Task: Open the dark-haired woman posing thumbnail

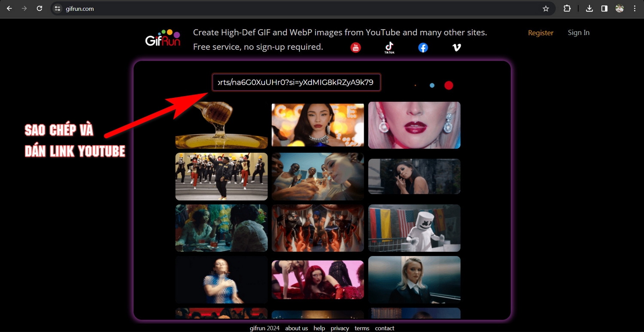Action: pyautogui.click(x=414, y=177)
